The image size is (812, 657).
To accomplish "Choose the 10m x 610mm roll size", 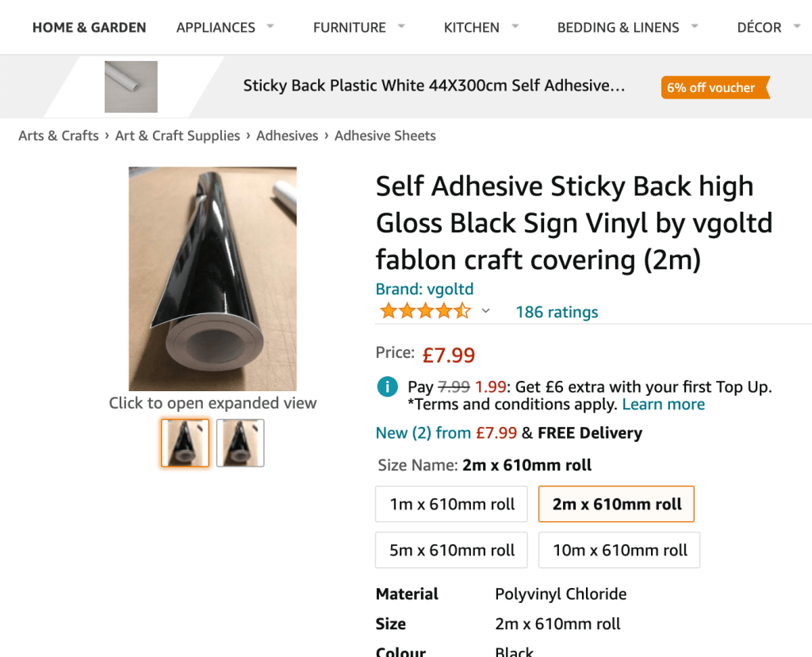I will pos(619,550).
